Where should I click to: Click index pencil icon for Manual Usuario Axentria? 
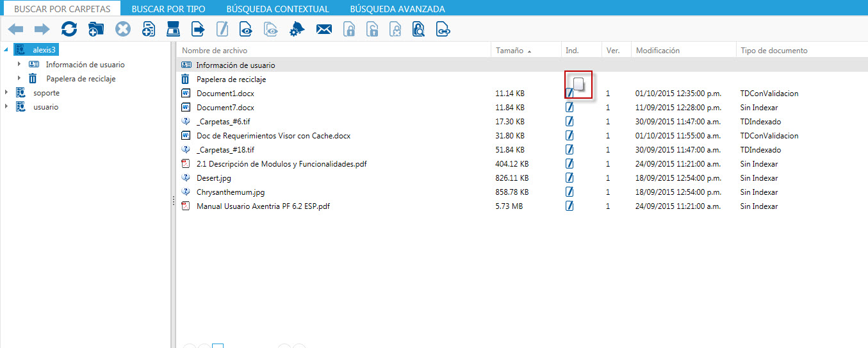tap(569, 206)
